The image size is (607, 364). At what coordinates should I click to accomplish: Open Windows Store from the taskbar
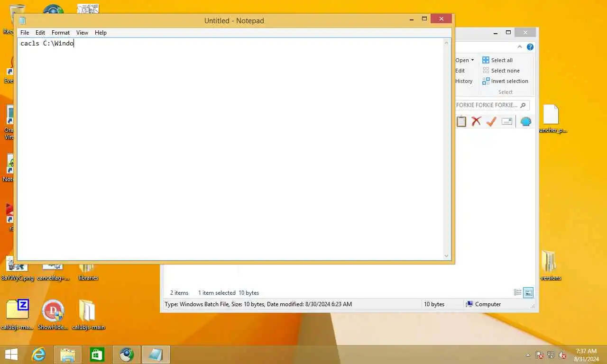coord(97,354)
